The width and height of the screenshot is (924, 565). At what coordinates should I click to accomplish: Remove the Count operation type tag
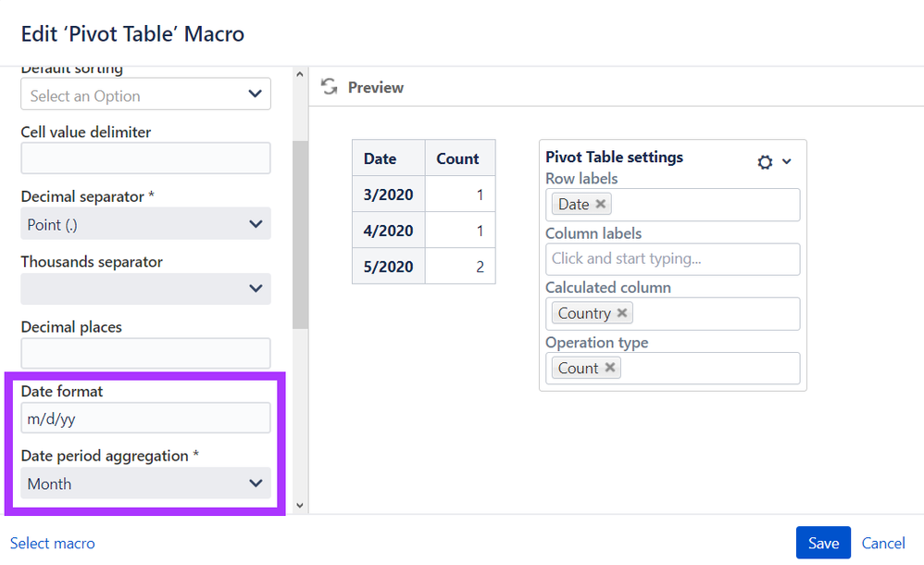pos(610,368)
